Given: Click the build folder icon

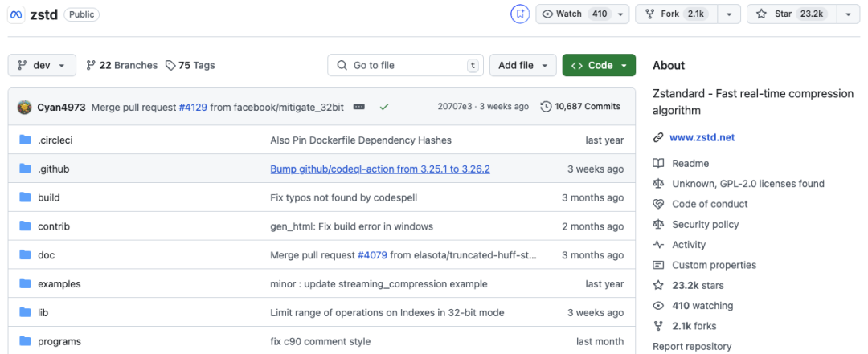Looking at the screenshot, I should pyautogui.click(x=25, y=197).
